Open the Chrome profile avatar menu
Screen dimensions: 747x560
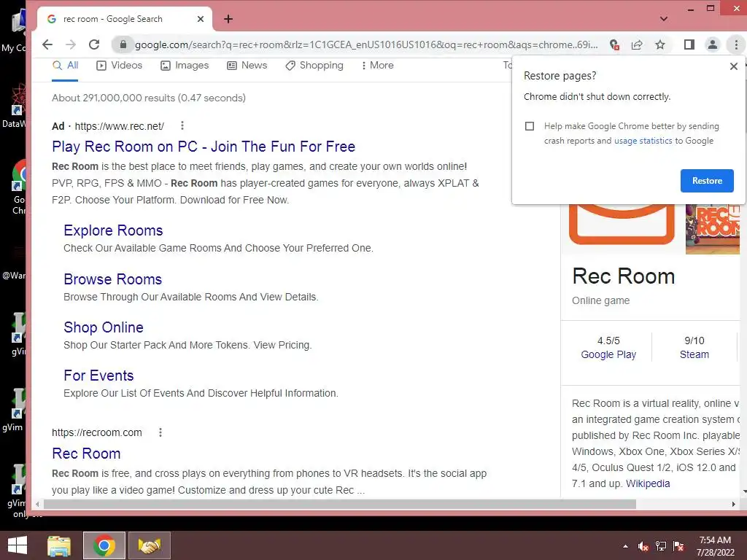tap(712, 44)
